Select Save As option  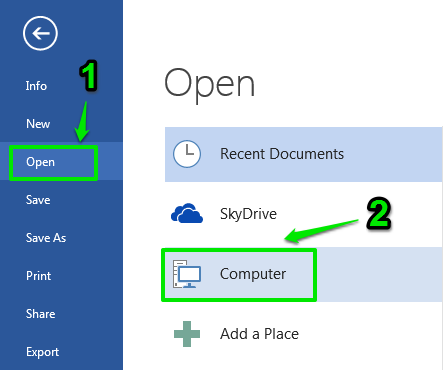46,238
